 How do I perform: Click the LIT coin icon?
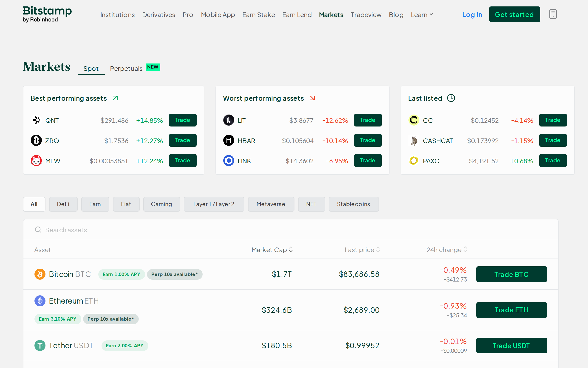click(229, 120)
